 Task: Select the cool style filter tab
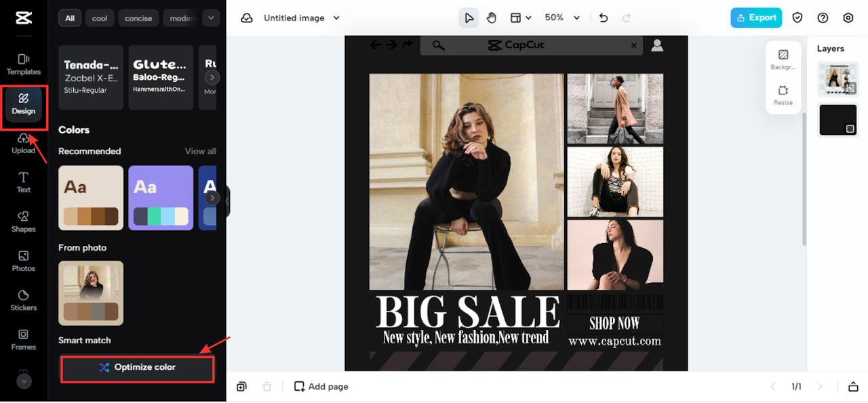click(100, 18)
